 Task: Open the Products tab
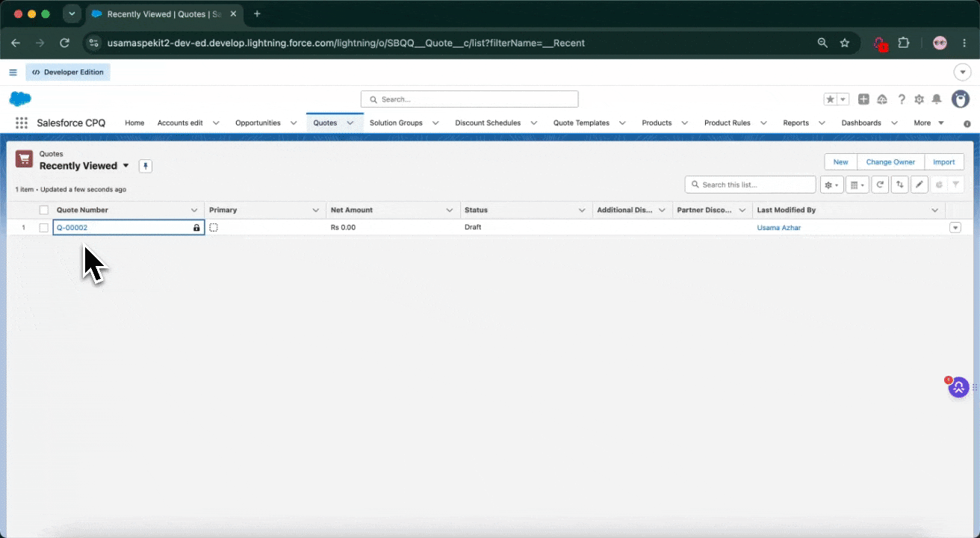coord(657,123)
